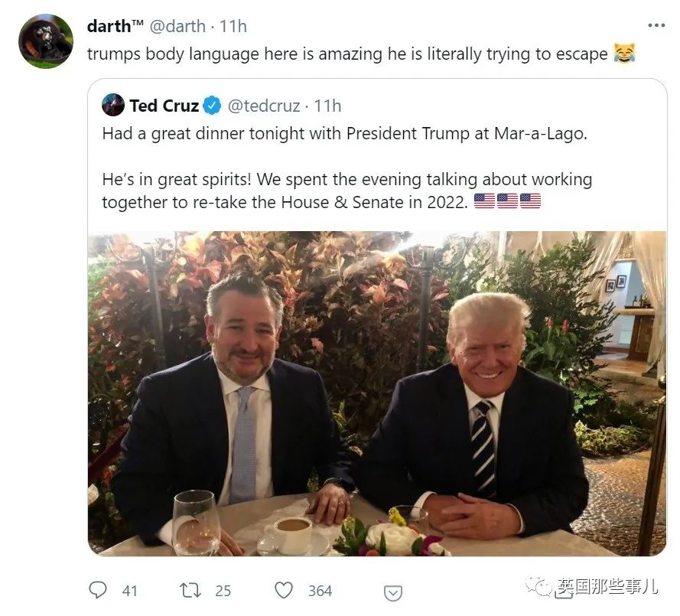
Task: Click the reply speech bubble icon
Action: [98, 590]
